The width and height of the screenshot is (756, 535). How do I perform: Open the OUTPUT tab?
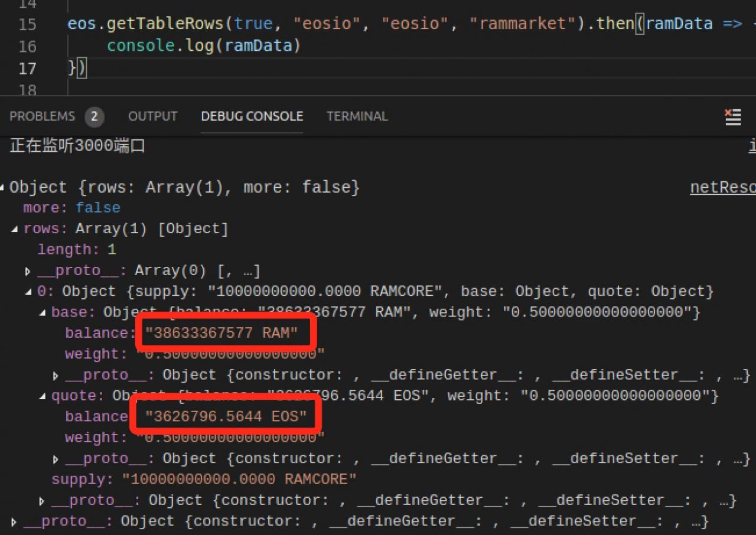(x=153, y=116)
